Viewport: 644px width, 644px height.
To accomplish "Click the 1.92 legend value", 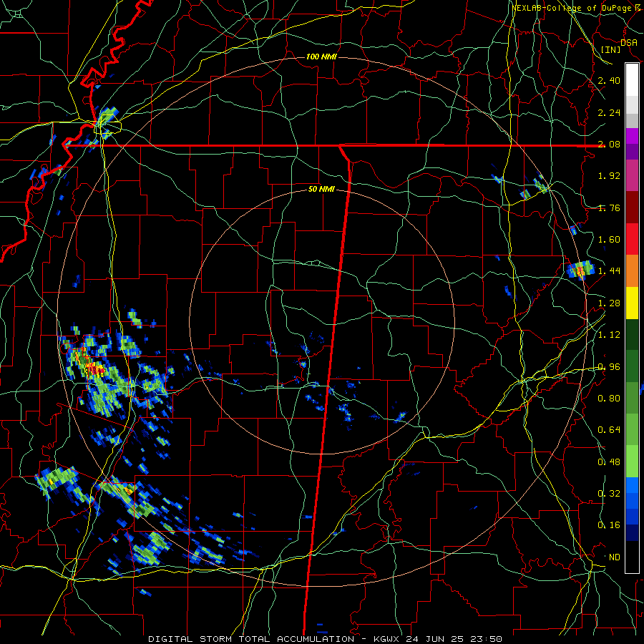I will point(609,176).
